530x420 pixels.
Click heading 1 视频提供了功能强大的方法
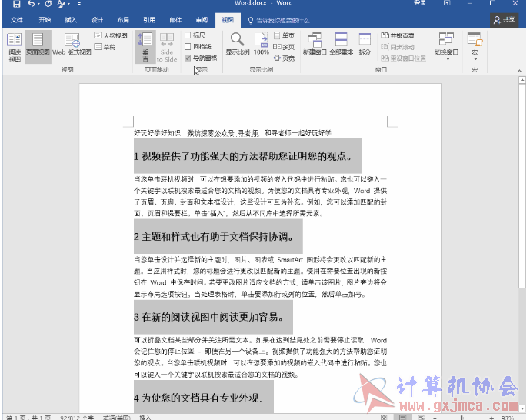(243, 156)
